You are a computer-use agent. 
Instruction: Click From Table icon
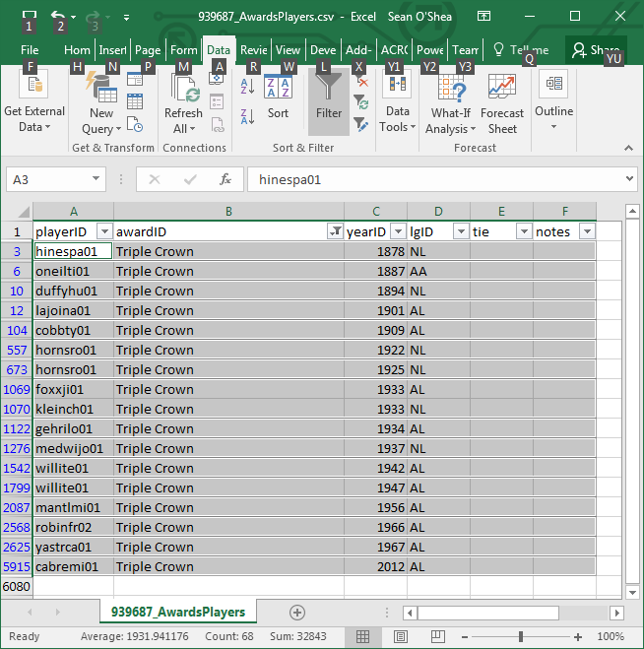[x=135, y=101]
